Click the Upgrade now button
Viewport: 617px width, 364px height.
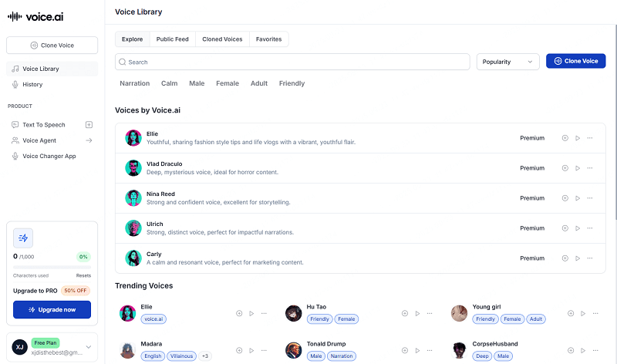tap(52, 310)
